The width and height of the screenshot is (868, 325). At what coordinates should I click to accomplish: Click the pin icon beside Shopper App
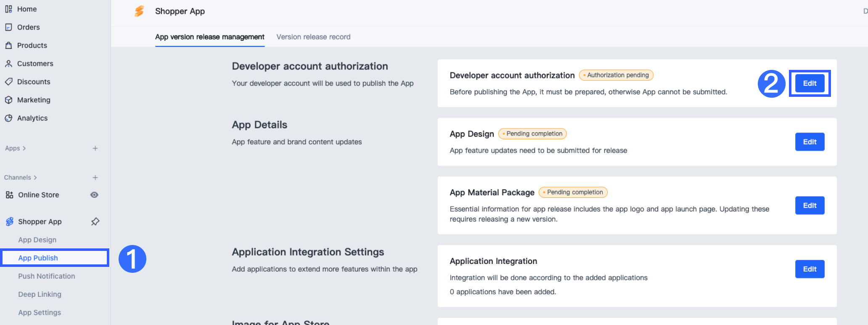(95, 221)
